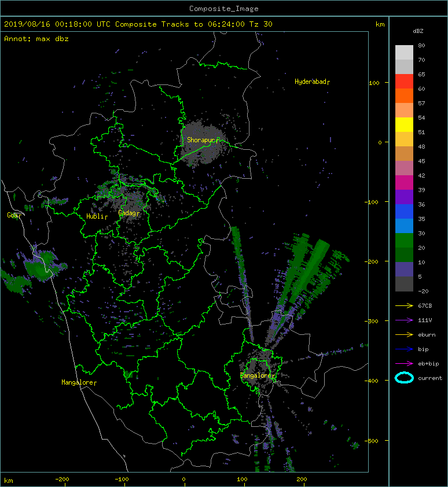Click the 'eb+bip' legend label
Viewport: 448px width, 487px height.
click(x=428, y=364)
